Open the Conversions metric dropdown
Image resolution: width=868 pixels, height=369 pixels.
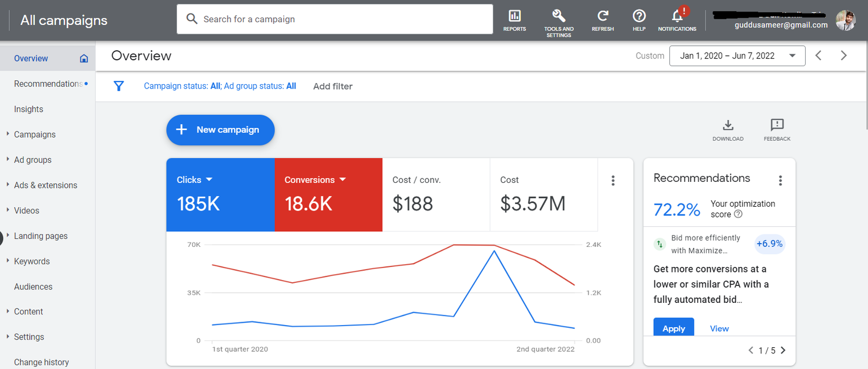(342, 180)
